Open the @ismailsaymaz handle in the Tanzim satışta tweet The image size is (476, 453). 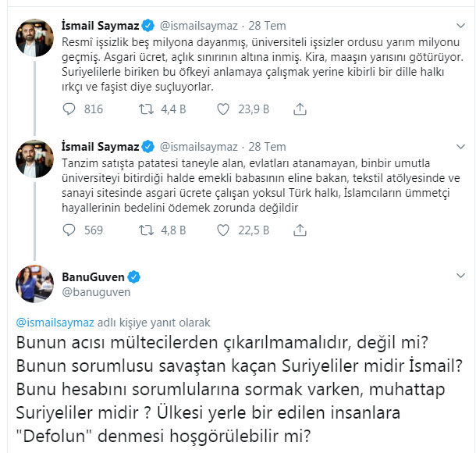197,147
